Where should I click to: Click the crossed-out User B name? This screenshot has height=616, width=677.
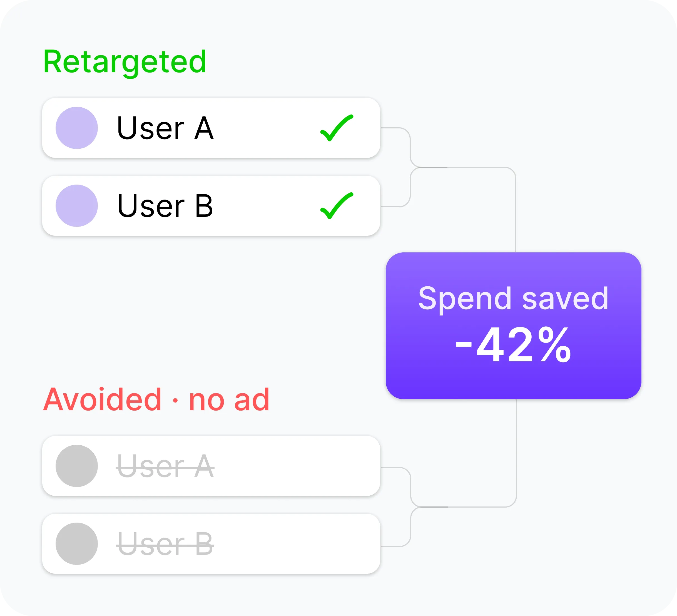[x=165, y=544]
